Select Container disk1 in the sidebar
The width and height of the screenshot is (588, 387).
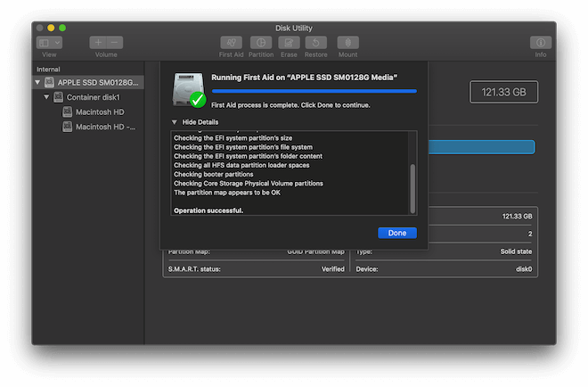pyautogui.click(x=88, y=97)
